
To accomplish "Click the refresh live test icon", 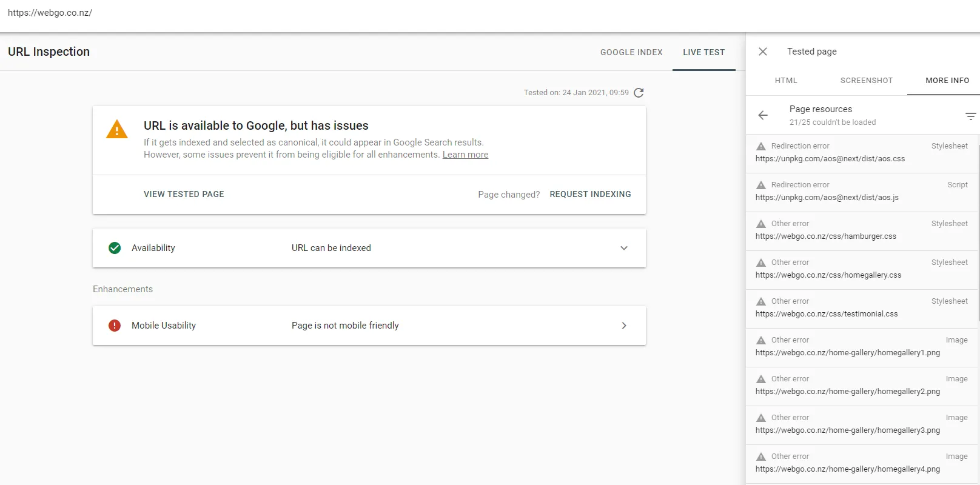I will tap(639, 93).
